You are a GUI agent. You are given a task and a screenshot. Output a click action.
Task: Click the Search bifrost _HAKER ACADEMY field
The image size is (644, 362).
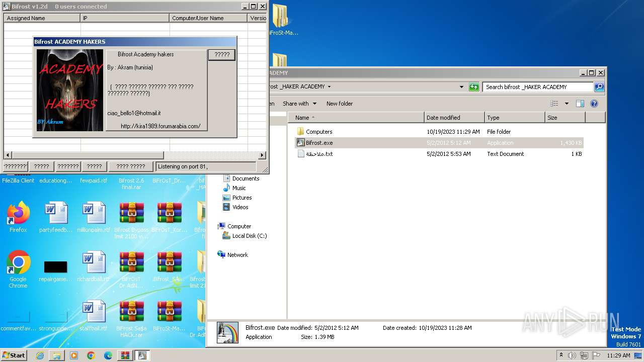point(538,87)
